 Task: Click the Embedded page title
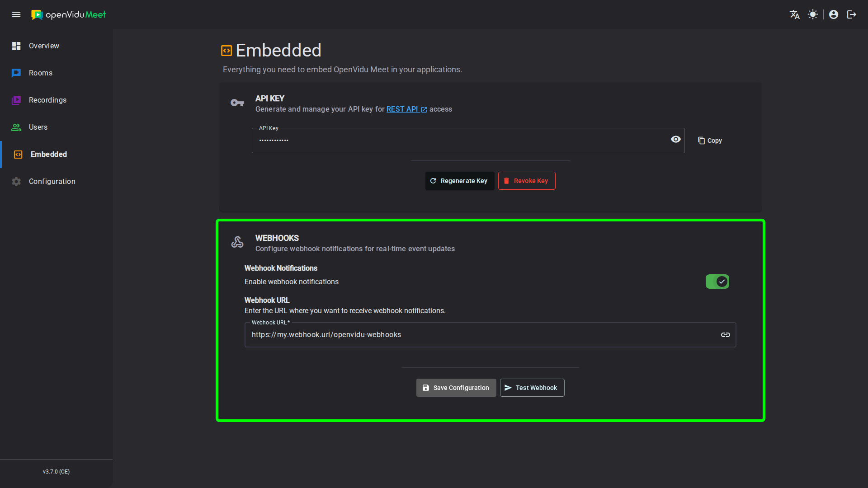point(278,51)
